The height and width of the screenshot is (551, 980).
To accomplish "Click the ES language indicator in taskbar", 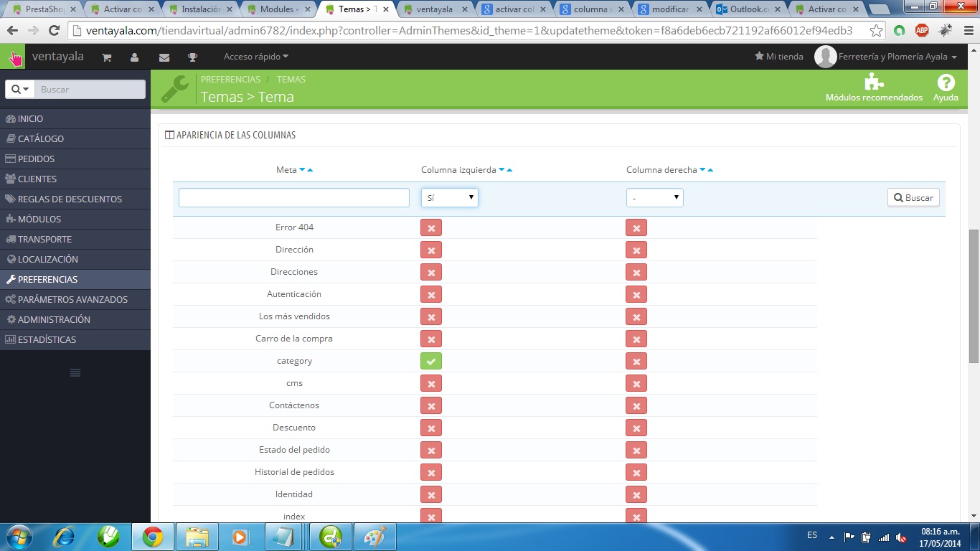I will [x=812, y=535].
